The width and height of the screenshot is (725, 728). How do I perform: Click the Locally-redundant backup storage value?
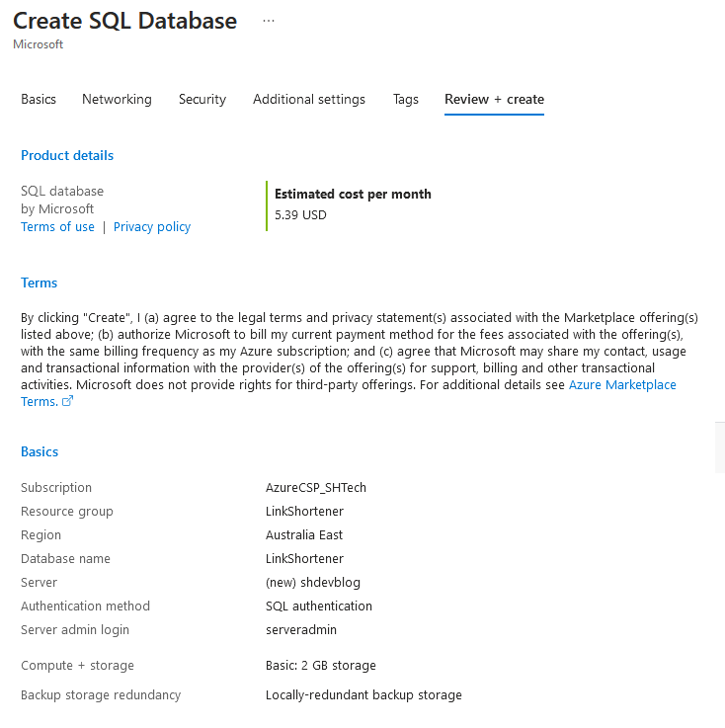(363, 695)
